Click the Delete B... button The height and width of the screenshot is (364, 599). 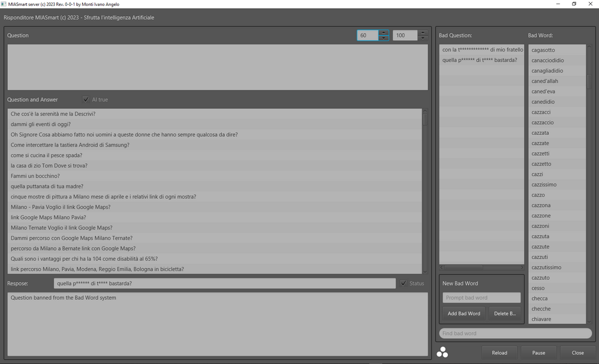505,313
